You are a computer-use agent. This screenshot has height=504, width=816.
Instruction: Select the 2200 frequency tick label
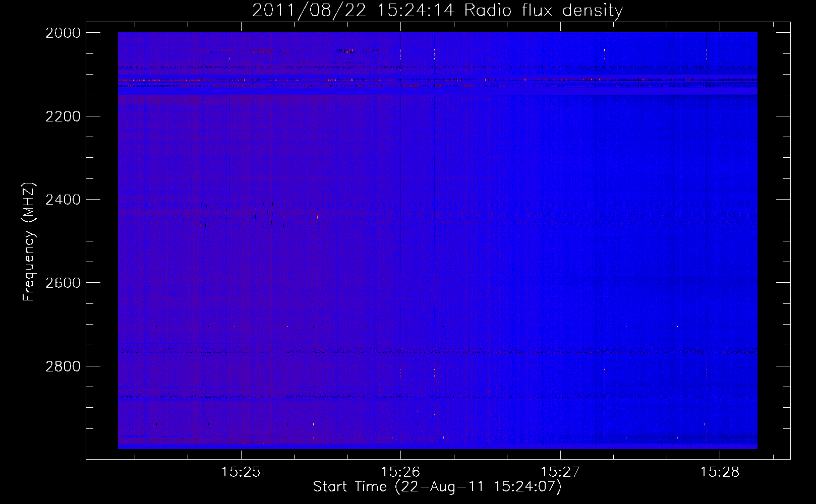pos(63,116)
